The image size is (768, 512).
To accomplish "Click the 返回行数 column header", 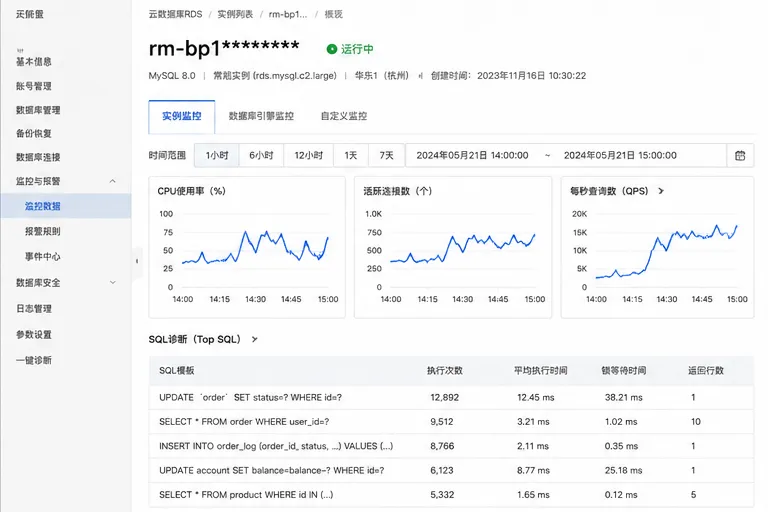I will (706, 370).
